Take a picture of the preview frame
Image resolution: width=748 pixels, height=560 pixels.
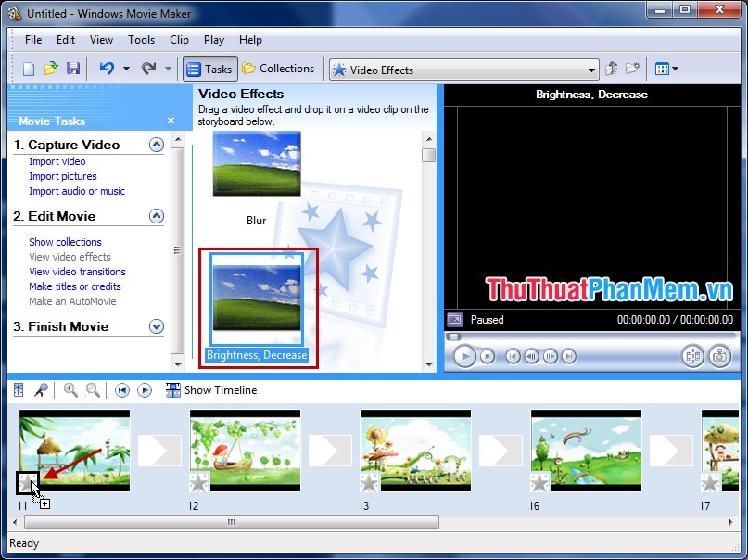[721, 355]
